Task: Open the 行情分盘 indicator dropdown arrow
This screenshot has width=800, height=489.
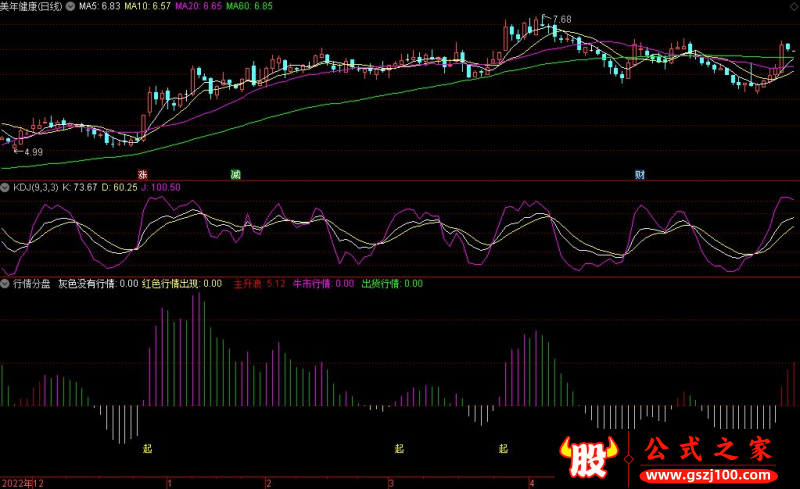Action: (5, 284)
